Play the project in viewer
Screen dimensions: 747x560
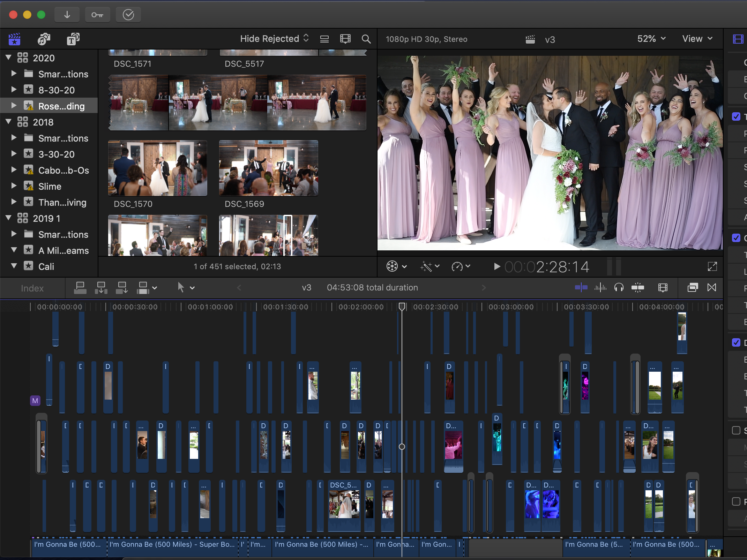click(x=497, y=267)
